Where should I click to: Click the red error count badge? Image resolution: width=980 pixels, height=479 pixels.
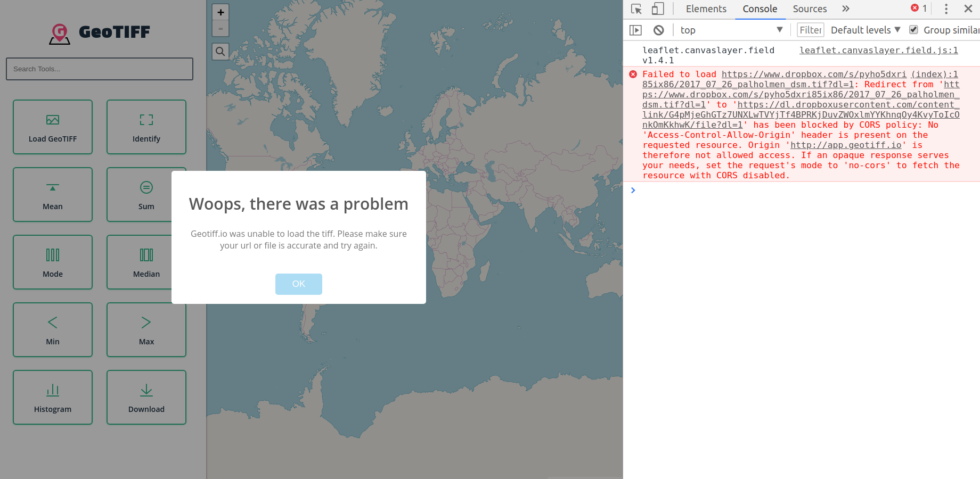pyautogui.click(x=919, y=9)
